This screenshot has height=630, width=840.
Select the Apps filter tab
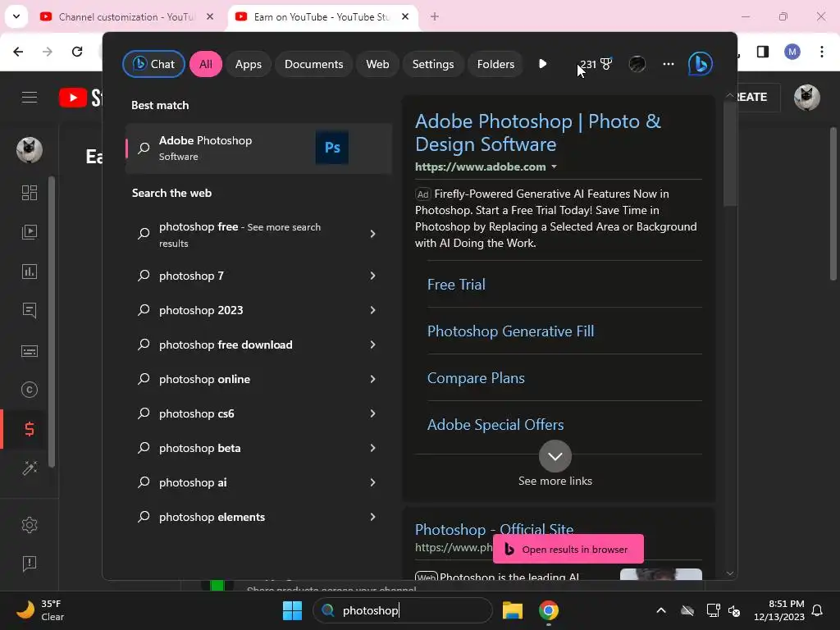[249, 64]
